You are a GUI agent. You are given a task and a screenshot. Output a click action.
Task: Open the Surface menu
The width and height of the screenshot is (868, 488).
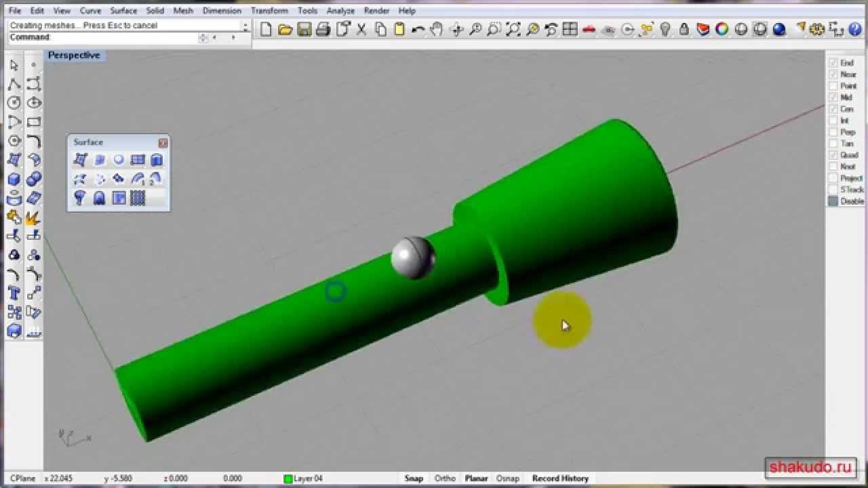[x=123, y=11]
